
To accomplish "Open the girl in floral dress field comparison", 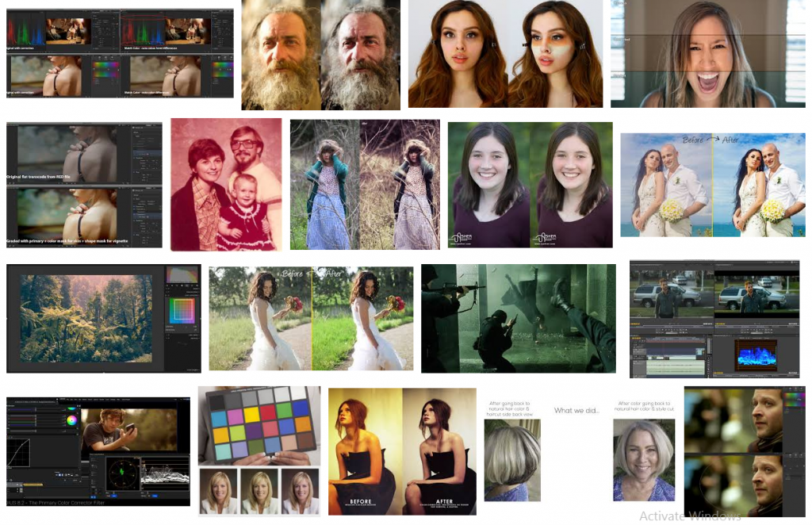I will [x=365, y=184].
